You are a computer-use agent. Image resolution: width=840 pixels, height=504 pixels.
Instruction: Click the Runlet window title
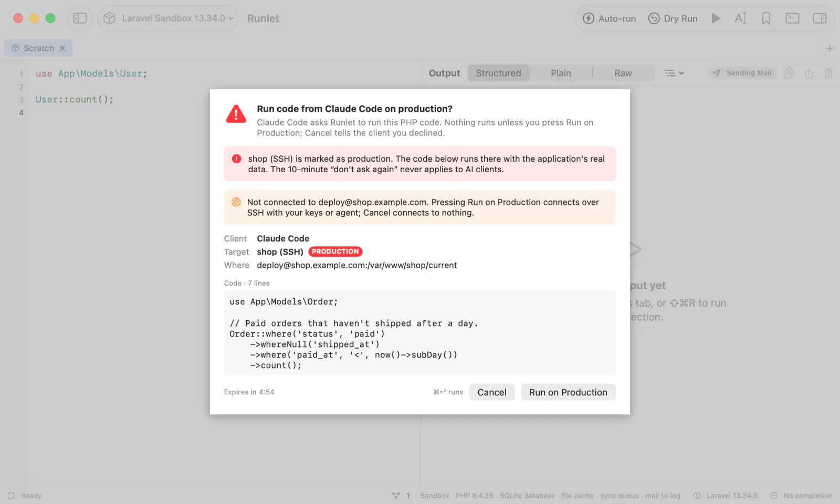[263, 18]
